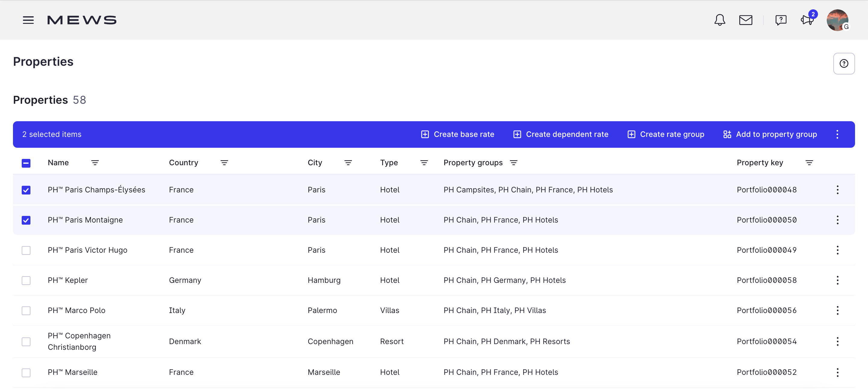Filter by Country column
Viewport: 868px width, 389px height.
(x=224, y=163)
